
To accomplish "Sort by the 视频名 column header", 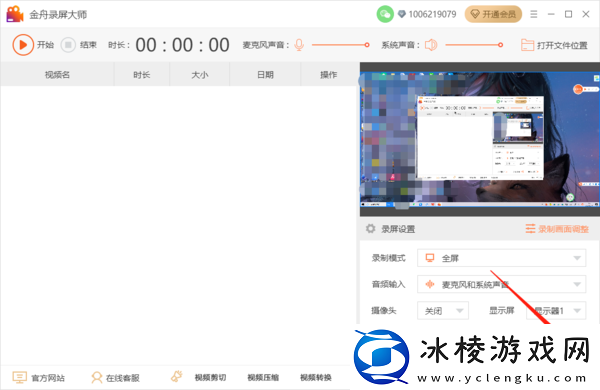I will (x=57, y=75).
